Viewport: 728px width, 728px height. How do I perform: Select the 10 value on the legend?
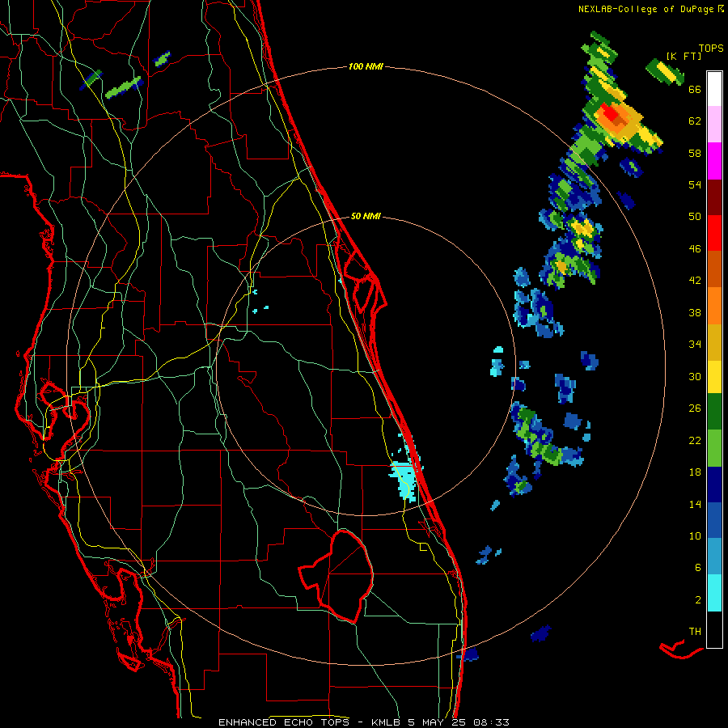pyautogui.click(x=695, y=535)
